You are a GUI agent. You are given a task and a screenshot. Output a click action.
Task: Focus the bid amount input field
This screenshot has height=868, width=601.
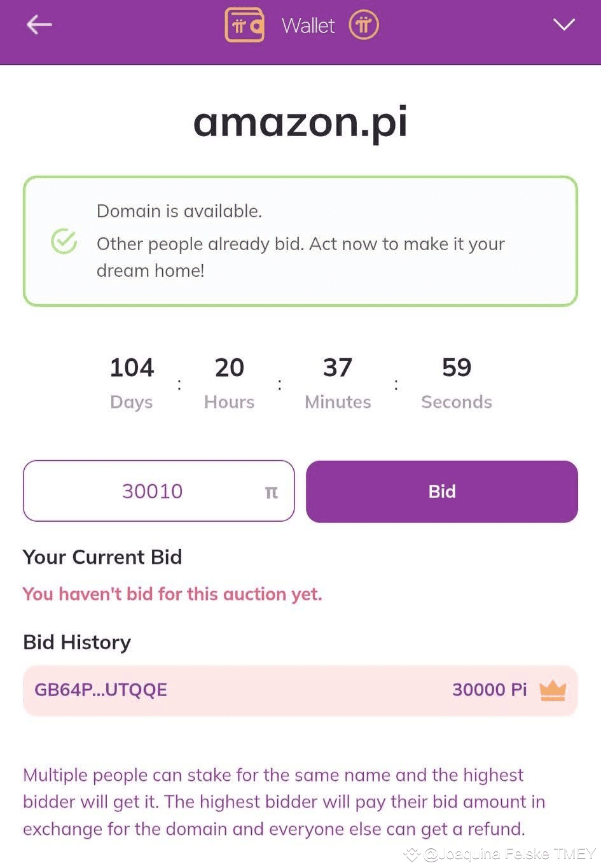(153, 491)
